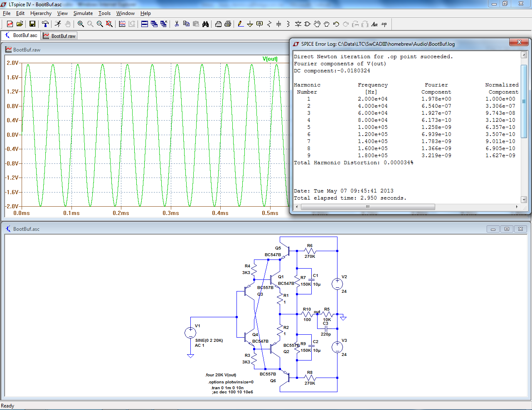Minimize the BootBuf.asc schematic sub-window
This screenshot has height=410, width=532.
click(493, 229)
